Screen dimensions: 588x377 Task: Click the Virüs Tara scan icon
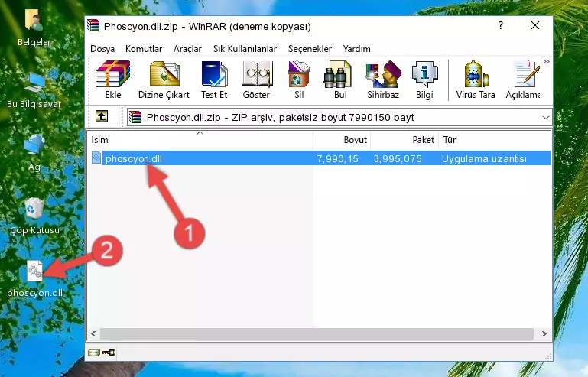click(x=476, y=80)
